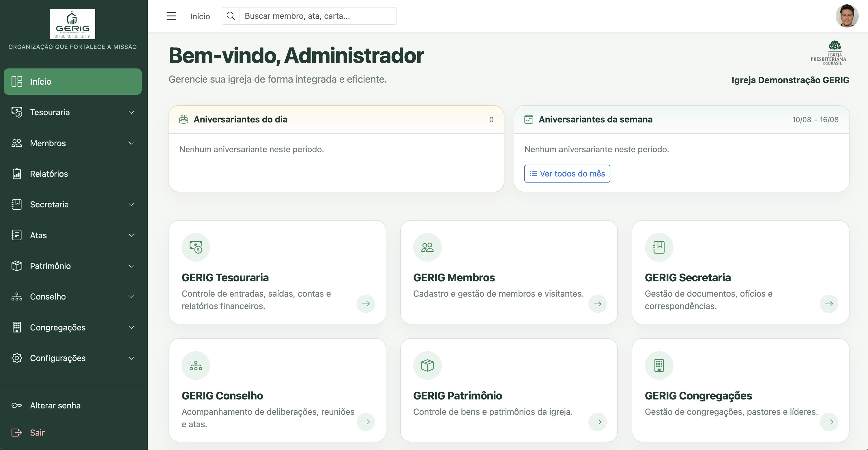
Task: Click the Secretaria journal icon in the sidebar
Action: [16, 204]
